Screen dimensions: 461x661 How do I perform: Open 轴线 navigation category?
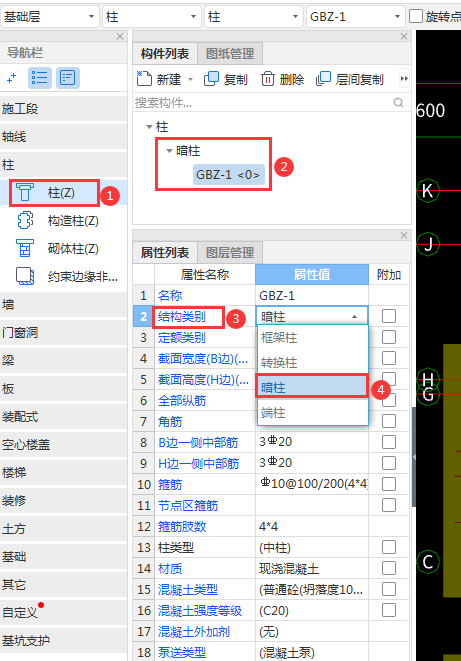pyautogui.click(x=63, y=137)
